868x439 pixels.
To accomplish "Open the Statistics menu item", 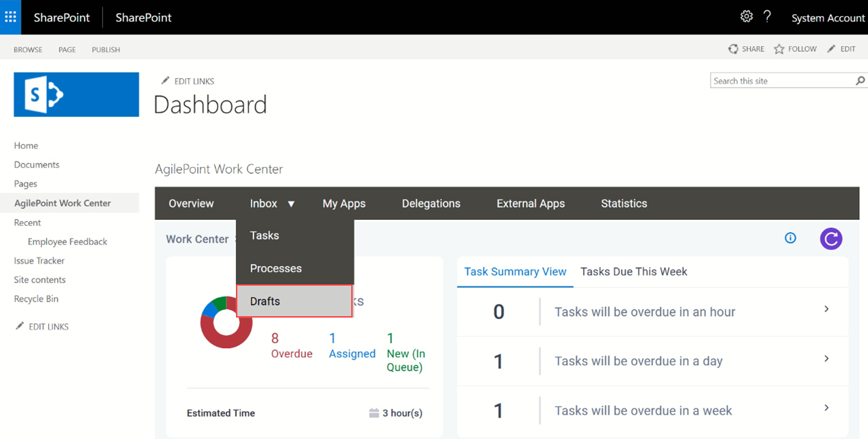I will (624, 204).
